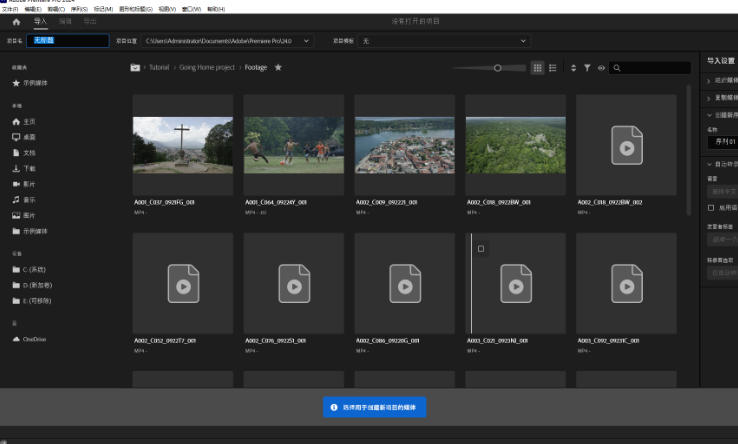Open the 窗口(W) menu
The width and height of the screenshot is (738, 444).
pyautogui.click(x=191, y=9)
